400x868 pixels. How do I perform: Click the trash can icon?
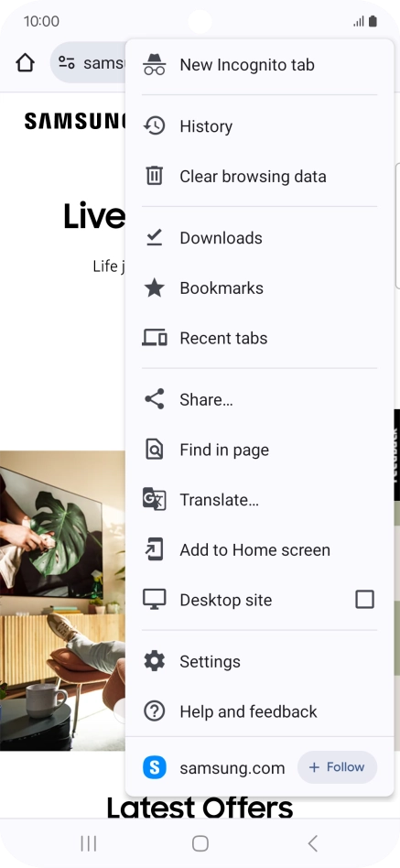coord(155,176)
